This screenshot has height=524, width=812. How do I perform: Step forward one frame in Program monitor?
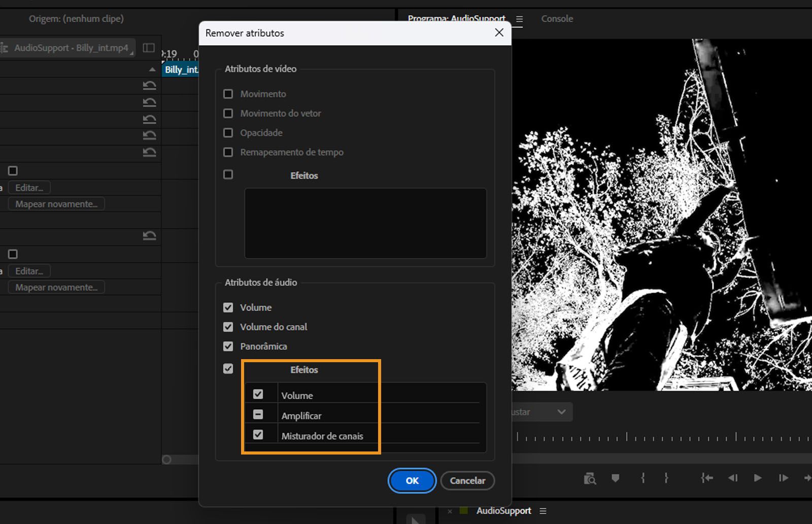pyautogui.click(x=783, y=478)
